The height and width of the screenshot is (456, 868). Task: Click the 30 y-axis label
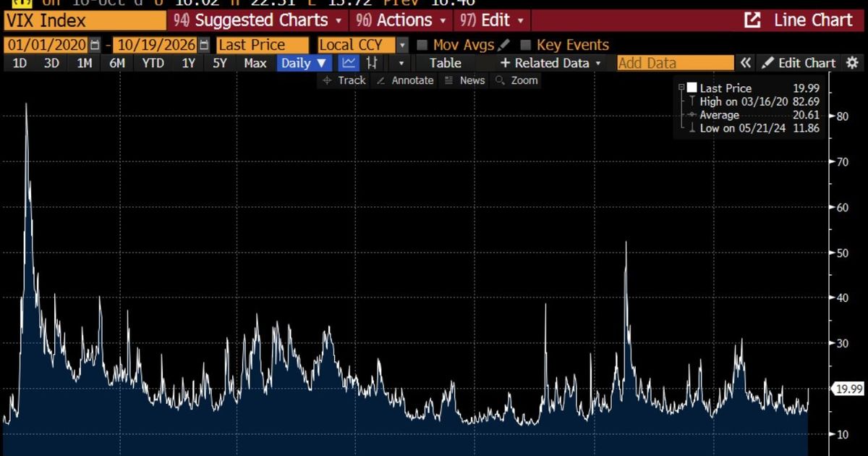(843, 343)
